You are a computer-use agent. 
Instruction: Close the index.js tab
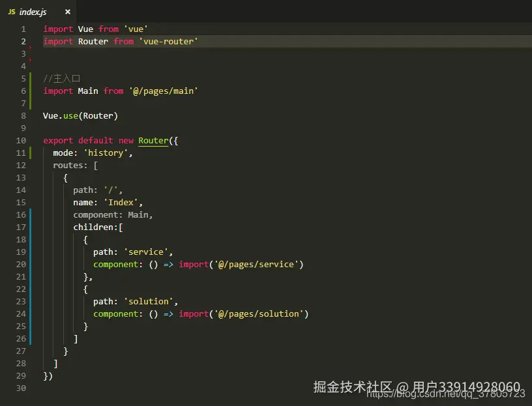click(x=68, y=12)
